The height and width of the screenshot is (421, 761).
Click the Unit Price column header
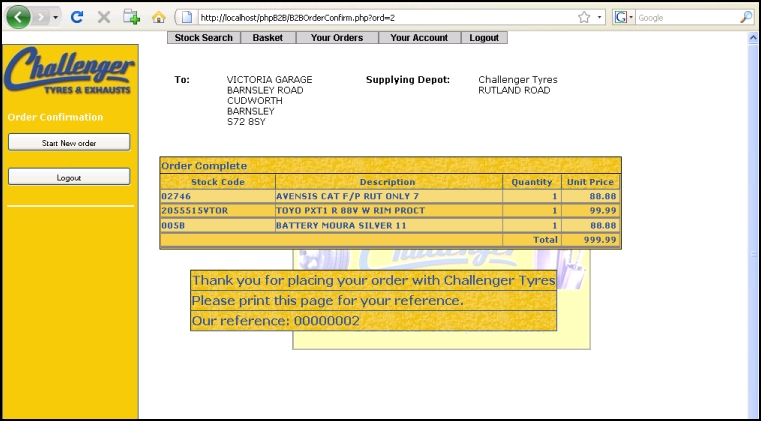(x=590, y=182)
